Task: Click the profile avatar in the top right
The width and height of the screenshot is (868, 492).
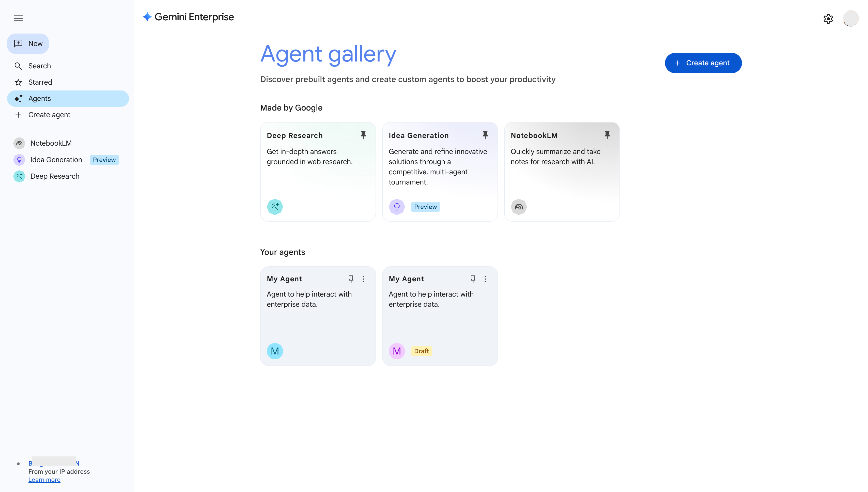Action: pyautogui.click(x=851, y=18)
